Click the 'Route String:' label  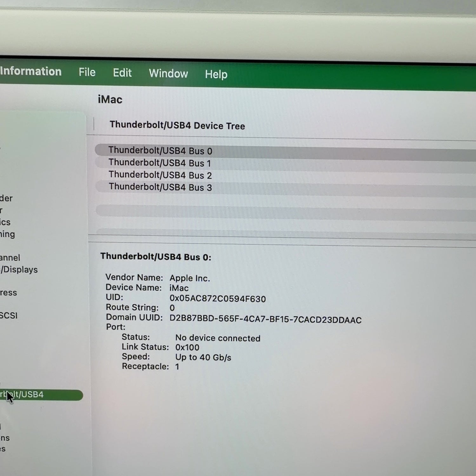[x=132, y=307]
